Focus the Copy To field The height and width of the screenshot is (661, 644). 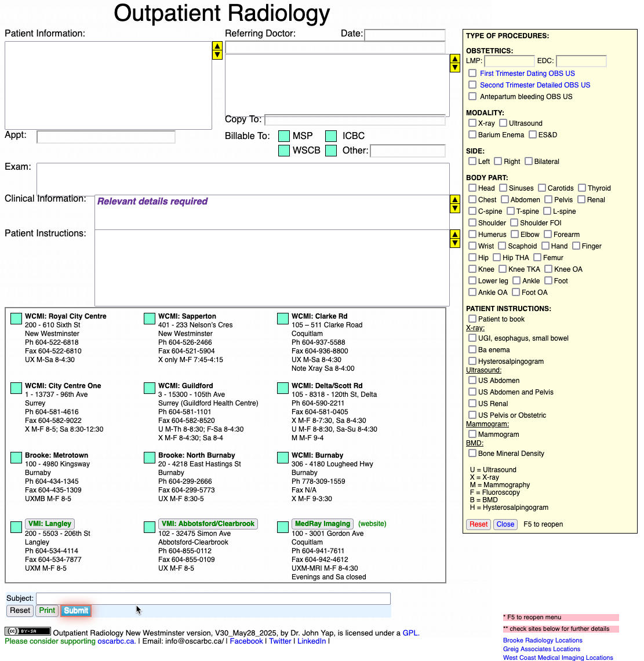(x=355, y=120)
